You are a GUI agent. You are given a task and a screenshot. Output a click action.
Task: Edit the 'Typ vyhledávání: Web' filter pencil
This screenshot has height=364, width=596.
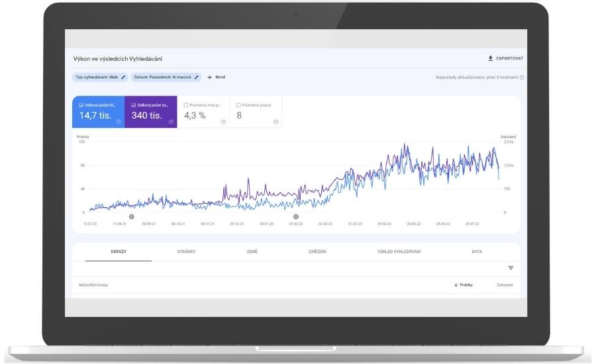pos(123,77)
